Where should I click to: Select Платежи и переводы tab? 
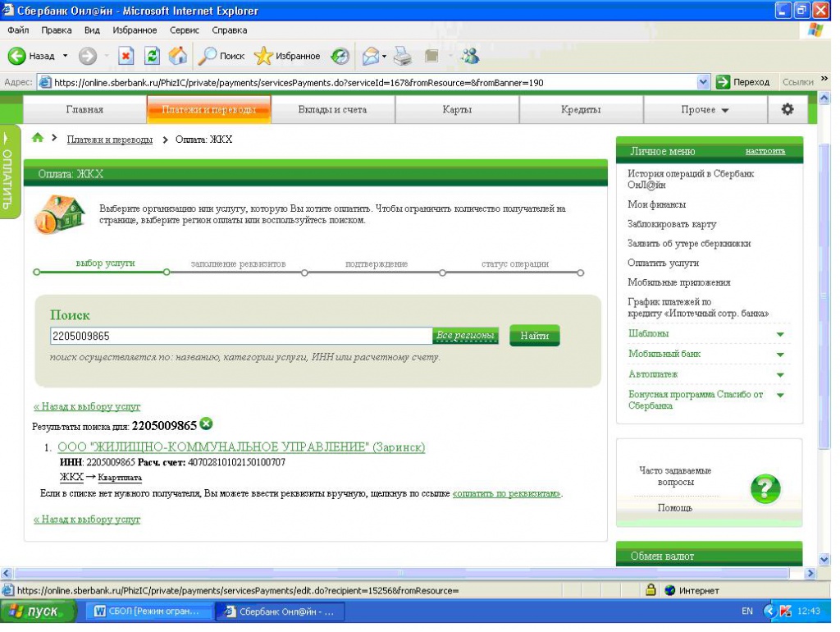pos(209,109)
